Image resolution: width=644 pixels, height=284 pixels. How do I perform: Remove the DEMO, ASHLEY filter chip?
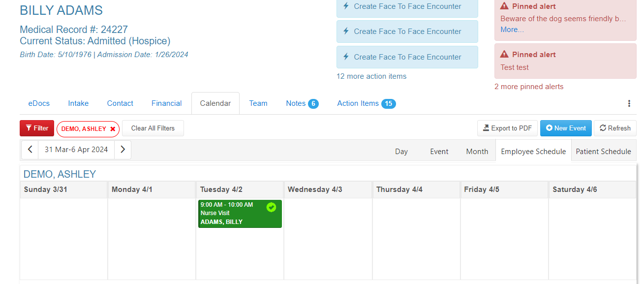pyautogui.click(x=113, y=129)
